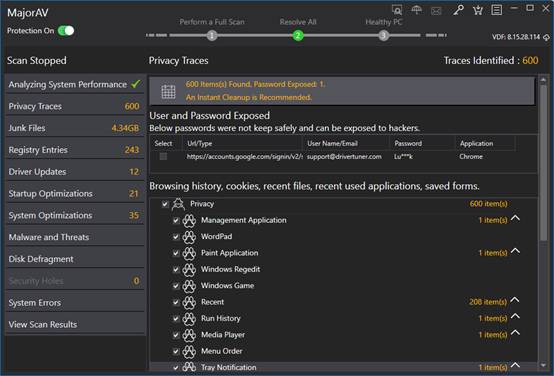This screenshot has height=376, width=554.
Task: Check the exposed Google account password checkbox
Action: click(163, 156)
